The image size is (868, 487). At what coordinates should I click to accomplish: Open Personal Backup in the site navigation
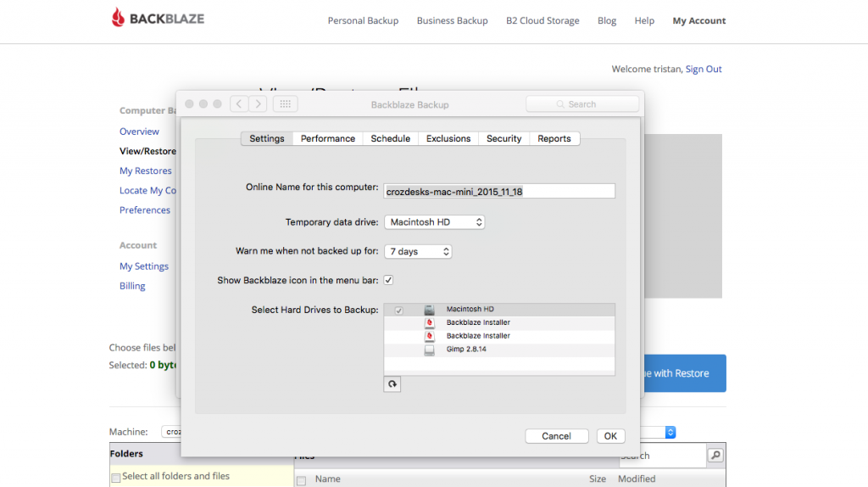point(363,20)
